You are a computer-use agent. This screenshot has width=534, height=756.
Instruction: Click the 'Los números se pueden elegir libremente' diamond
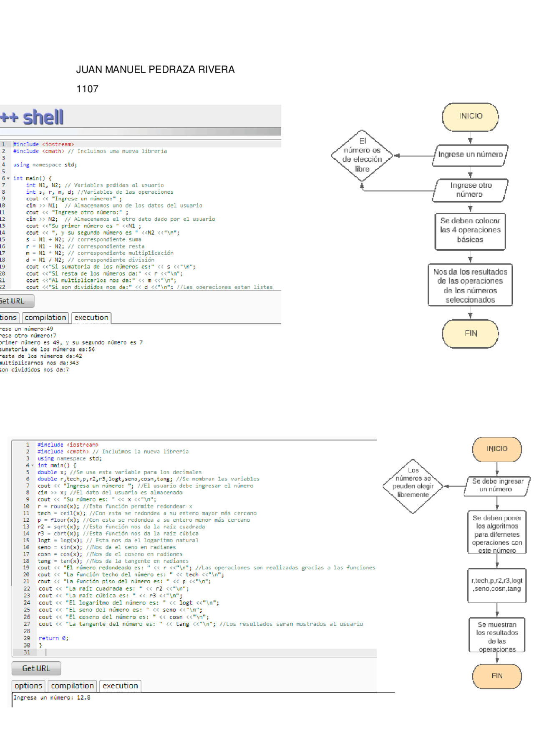(413, 485)
